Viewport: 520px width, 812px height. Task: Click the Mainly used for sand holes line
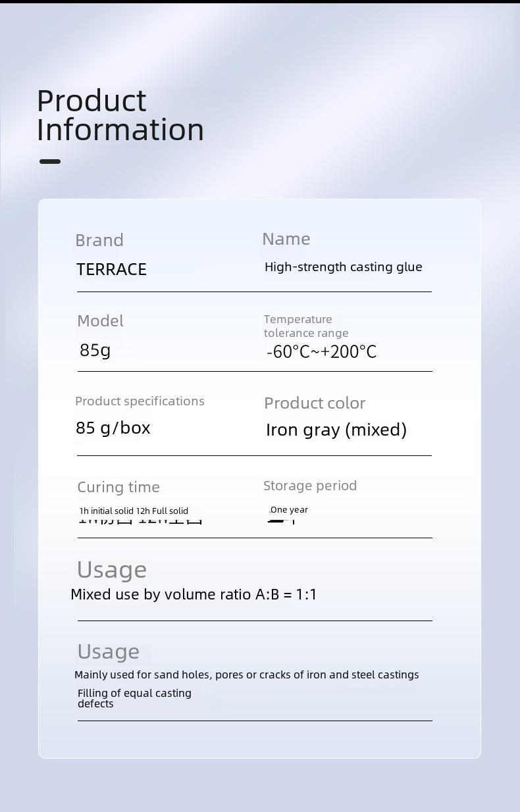tap(246, 674)
